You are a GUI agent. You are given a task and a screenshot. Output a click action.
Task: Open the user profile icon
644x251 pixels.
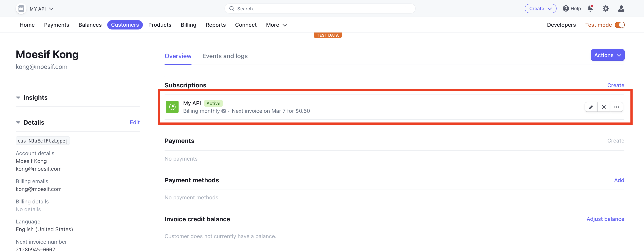[621, 9]
